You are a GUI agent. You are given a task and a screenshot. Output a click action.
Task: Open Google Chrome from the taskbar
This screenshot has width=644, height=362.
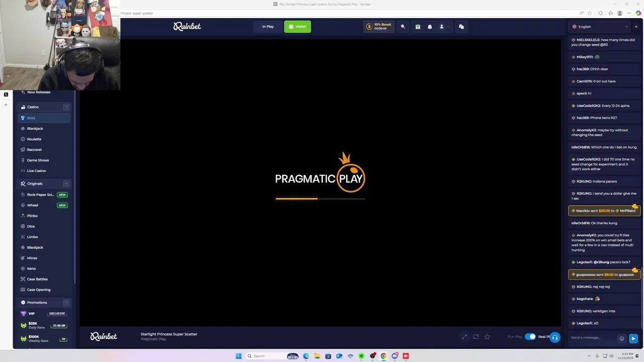click(x=383, y=356)
